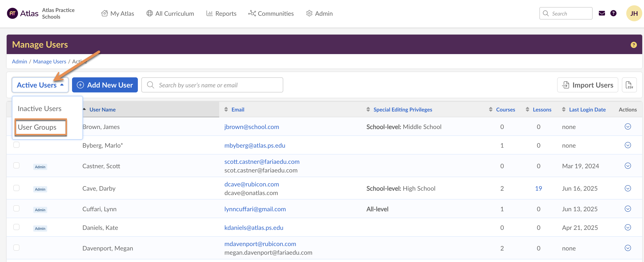
Task: Select Inactive Users menu option
Action: pyautogui.click(x=39, y=108)
